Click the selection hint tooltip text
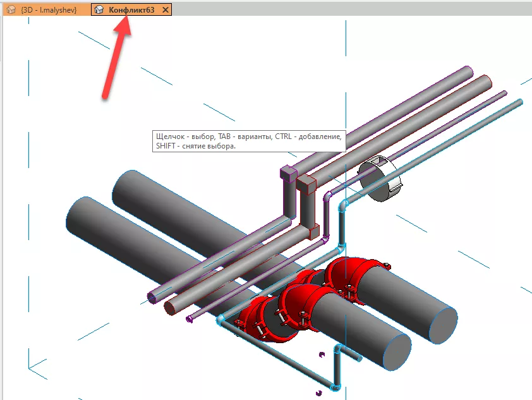Screen dimensions: 532x400 [x=247, y=141]
